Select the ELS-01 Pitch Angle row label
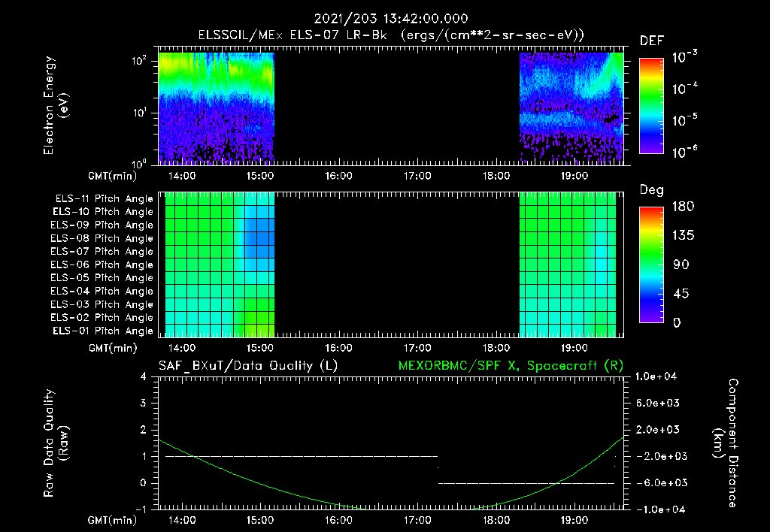Screen dimensions: 770x532 [103, 331]
